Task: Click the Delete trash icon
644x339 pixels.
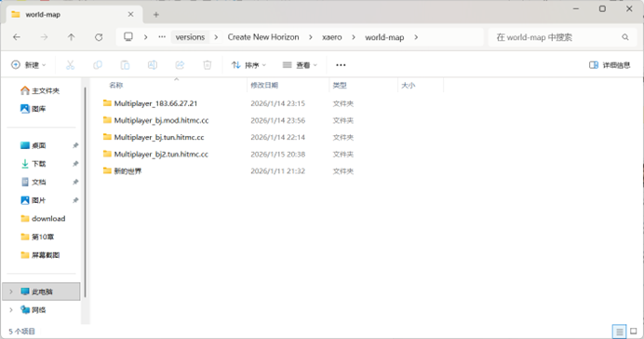Action: [208, 65]
